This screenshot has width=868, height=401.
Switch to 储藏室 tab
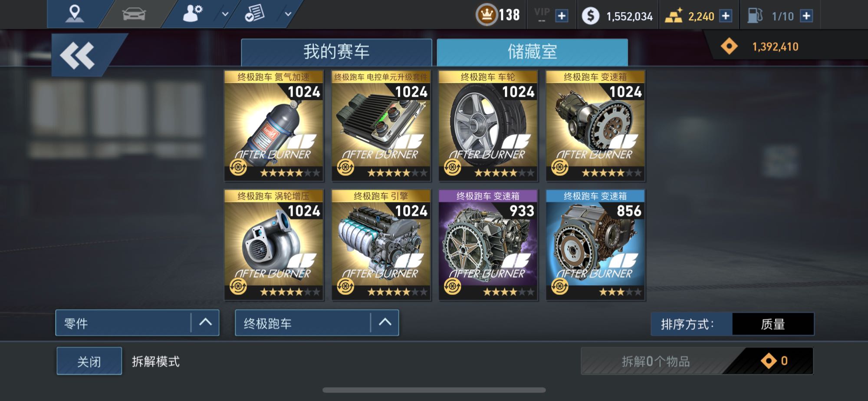(532, 52)
